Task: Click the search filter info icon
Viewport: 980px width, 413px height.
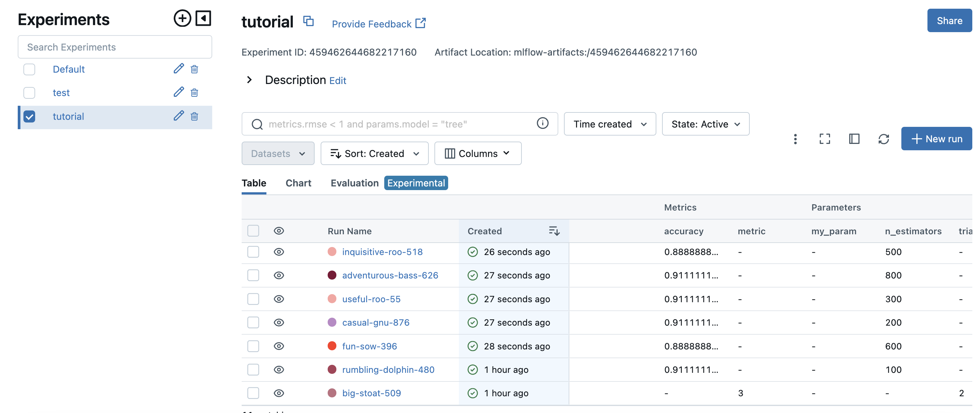Action: click(x=542, y=123)
